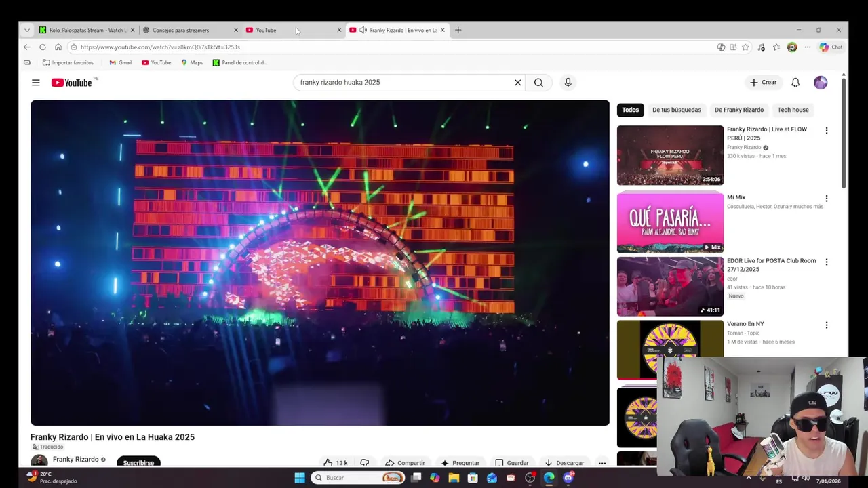The image size is (868, 488).
Task: Select the De Franky Rizardo chip
Action: 739,110
